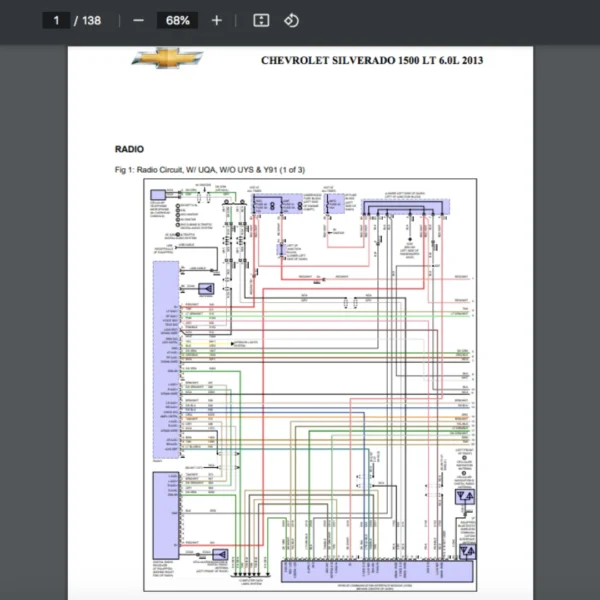The width and height of the screenshot is (600, 600).
Task: Click the Chevrolet Silverado 1500 LT title
Action: click(x=372, y=60)
